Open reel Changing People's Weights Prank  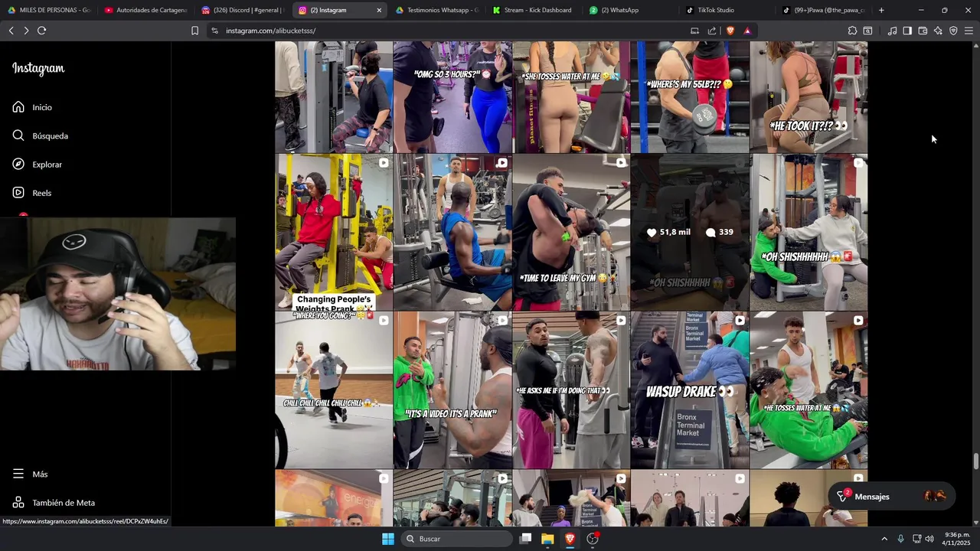tap(334, 232)
